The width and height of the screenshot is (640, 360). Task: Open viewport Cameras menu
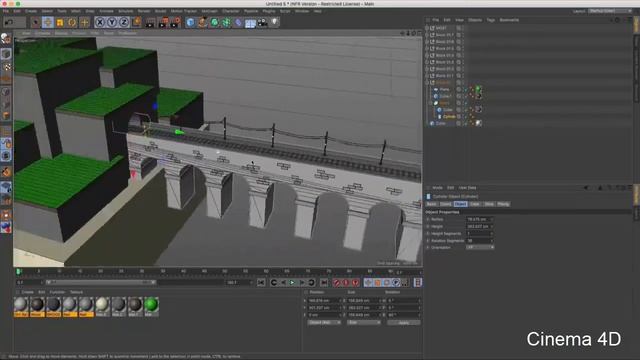42,33
